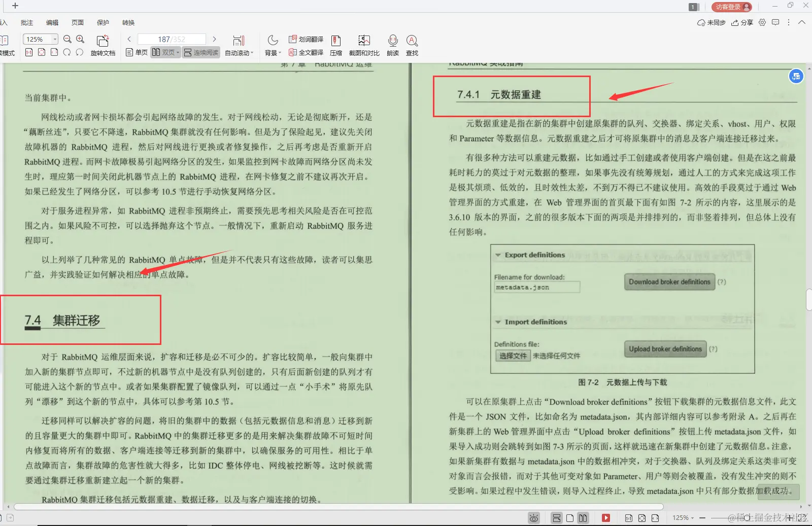812x526 pixels.
Task: Open the 转换 menu tab
Action: [x=127, y=22]
